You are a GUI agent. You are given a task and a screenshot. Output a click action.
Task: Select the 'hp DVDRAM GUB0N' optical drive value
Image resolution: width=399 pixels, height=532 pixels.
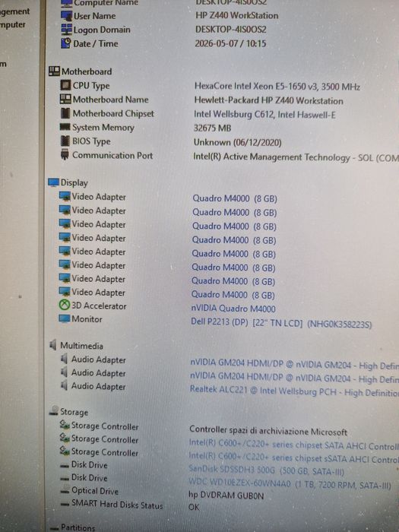[x=226, y=496]
